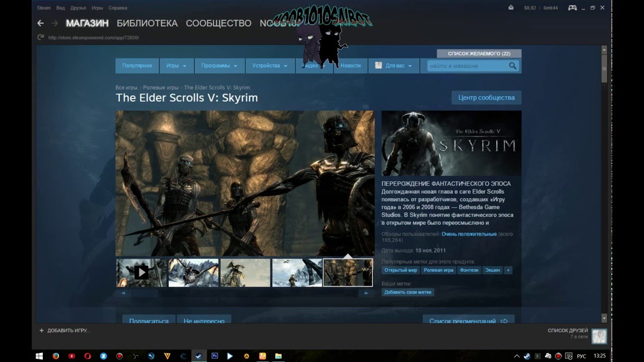
Task: Open the Игры menu in menu bar
Action: pyautogui.click(x=97, y=8)
